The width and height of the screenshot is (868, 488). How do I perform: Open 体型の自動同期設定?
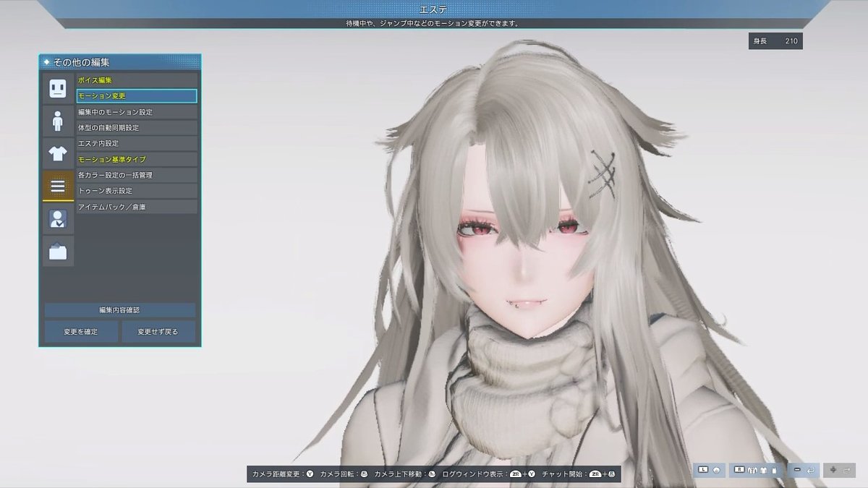pyautogui.click(x=137, y=127)
